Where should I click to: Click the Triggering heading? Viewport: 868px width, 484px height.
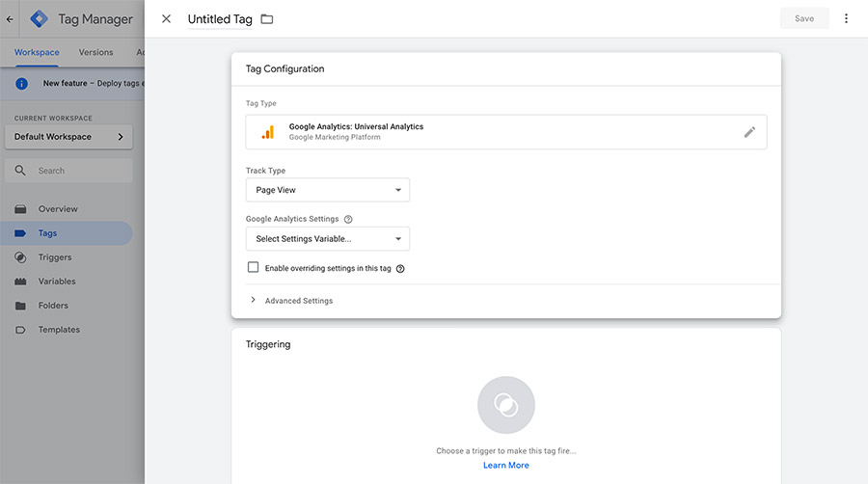(268, 344)
